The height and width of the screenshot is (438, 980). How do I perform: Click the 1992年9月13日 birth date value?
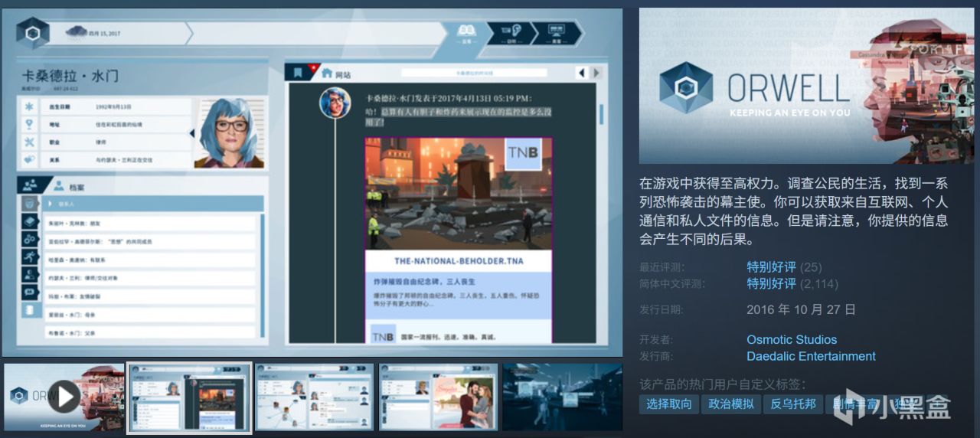pos(114,106)
